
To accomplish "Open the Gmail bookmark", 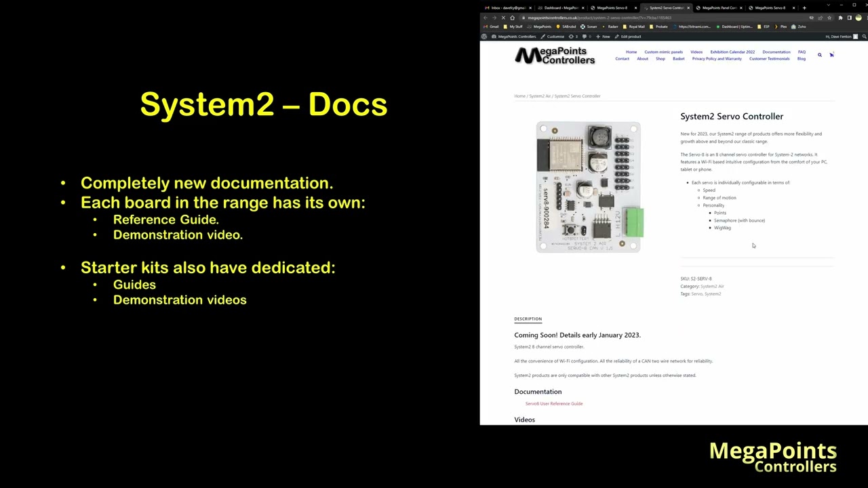I will coord(491,26).
